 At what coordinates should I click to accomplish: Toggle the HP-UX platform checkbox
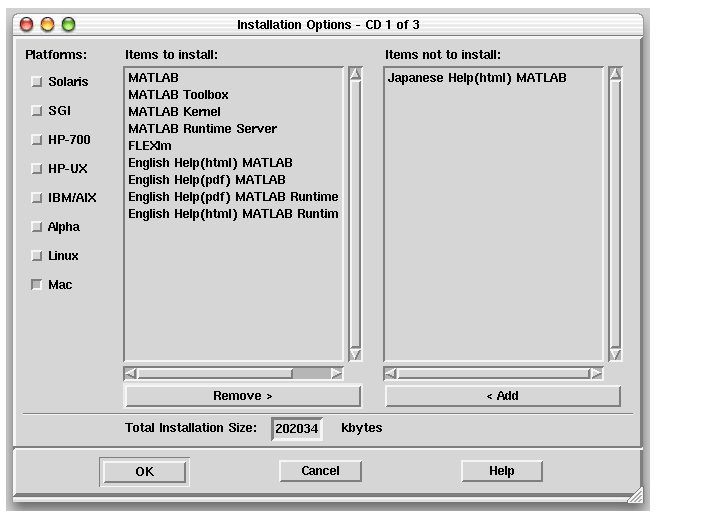point(36,169)
